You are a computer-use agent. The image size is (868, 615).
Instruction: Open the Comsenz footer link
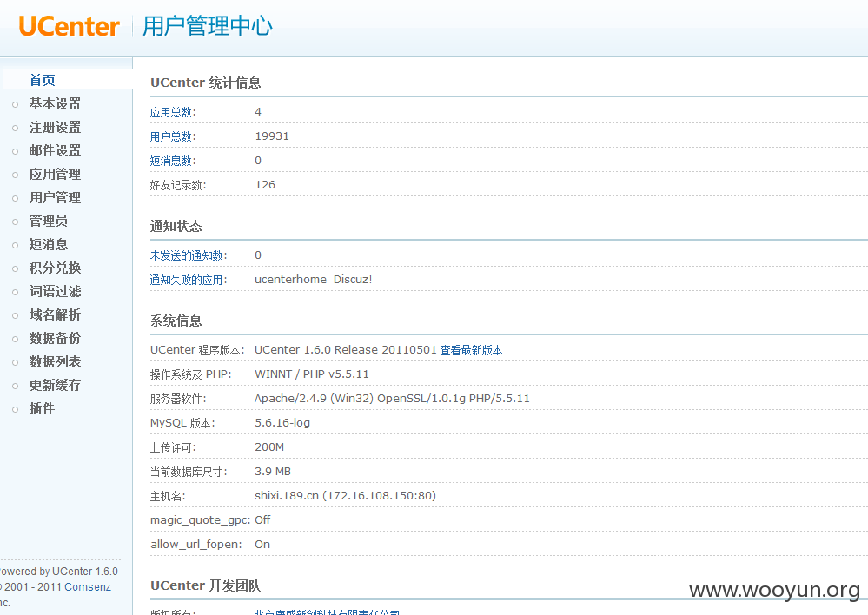pos(88,586)
